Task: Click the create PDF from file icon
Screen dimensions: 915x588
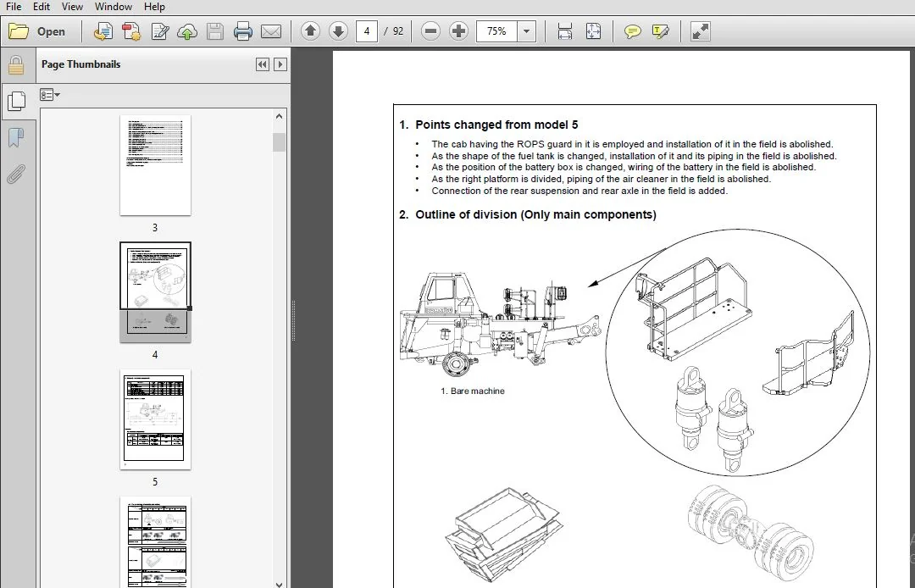Action: (103, 31)
